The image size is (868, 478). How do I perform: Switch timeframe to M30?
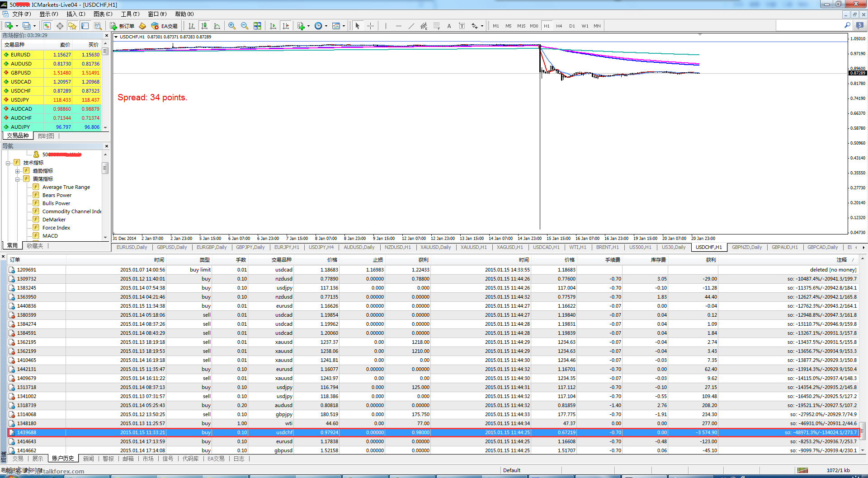tap(534, 26)
